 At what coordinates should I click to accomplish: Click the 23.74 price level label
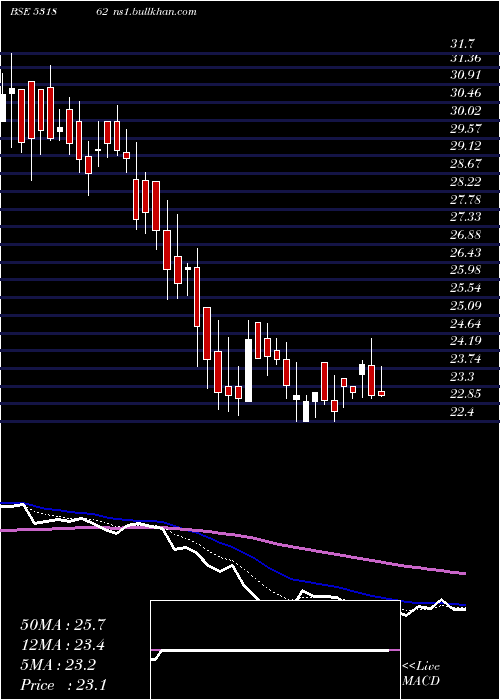[466, 359]
